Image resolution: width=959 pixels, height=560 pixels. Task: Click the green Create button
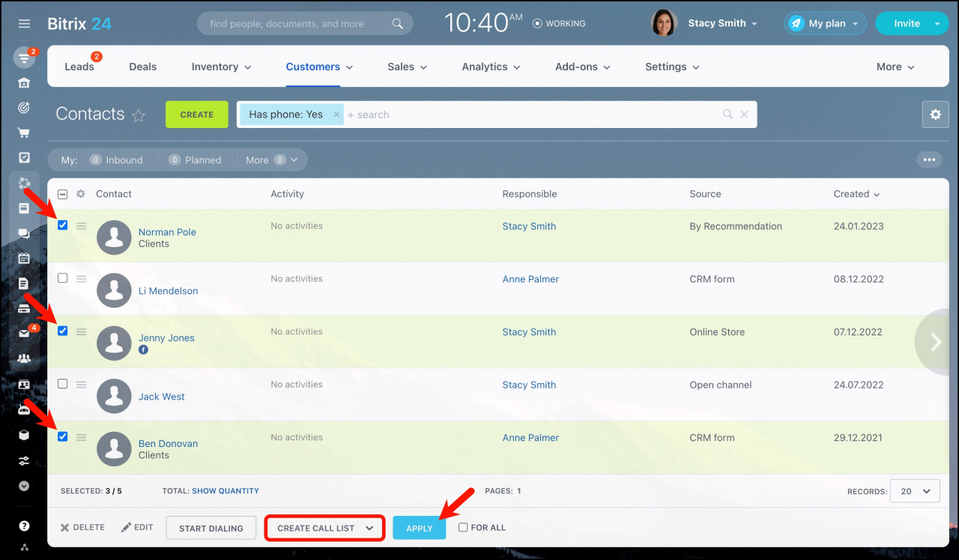[197, 115]
